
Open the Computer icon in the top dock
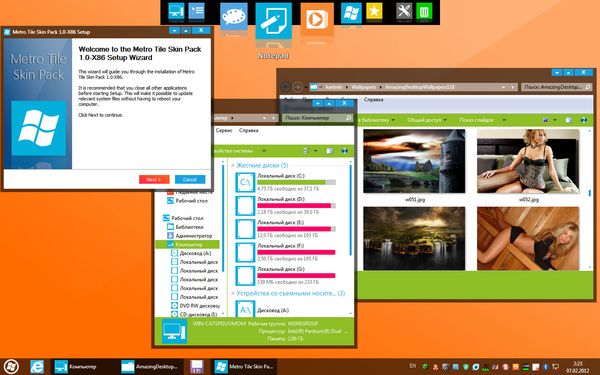coord(176,11)
